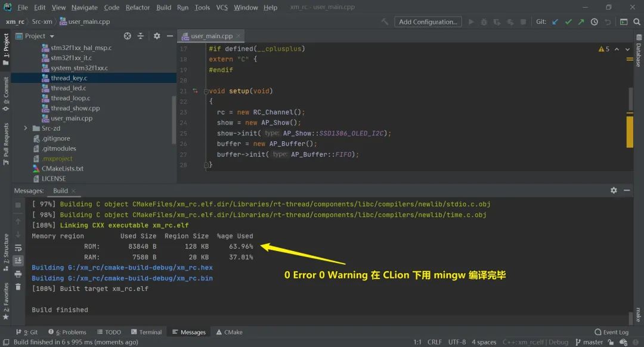Toggle the Pull Requests tool window
The height and width of the screenshot is (347, 644).
click(6, 144)
